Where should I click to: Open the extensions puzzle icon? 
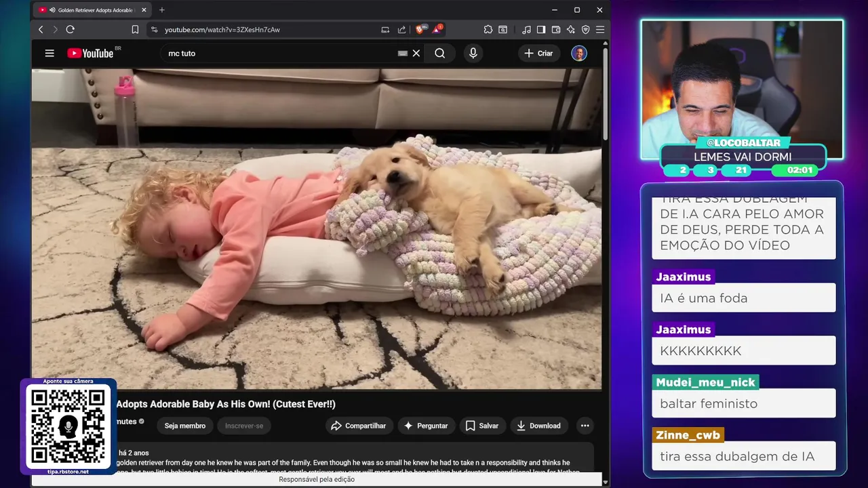[x=488, y=30]
